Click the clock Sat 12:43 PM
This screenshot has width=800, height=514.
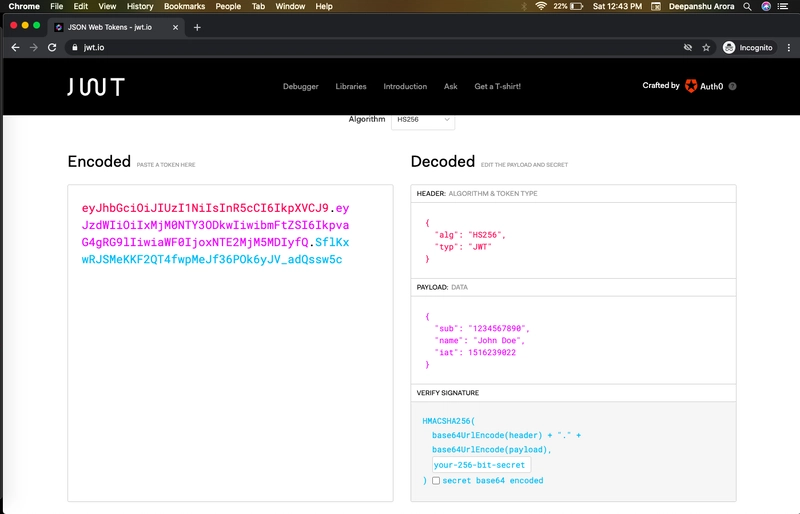click(617, 6)
